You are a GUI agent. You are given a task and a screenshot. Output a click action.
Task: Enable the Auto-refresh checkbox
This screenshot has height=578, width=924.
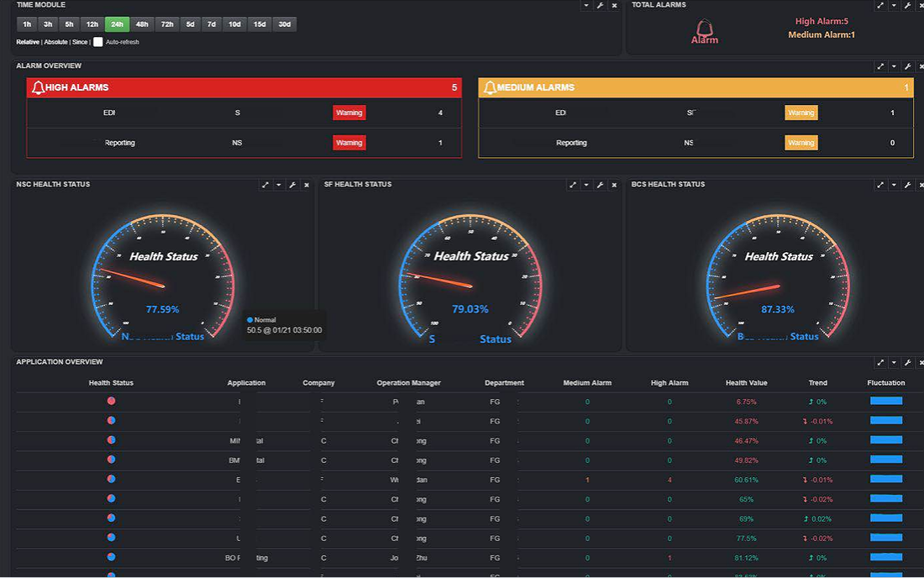click(x=98, y=41)
